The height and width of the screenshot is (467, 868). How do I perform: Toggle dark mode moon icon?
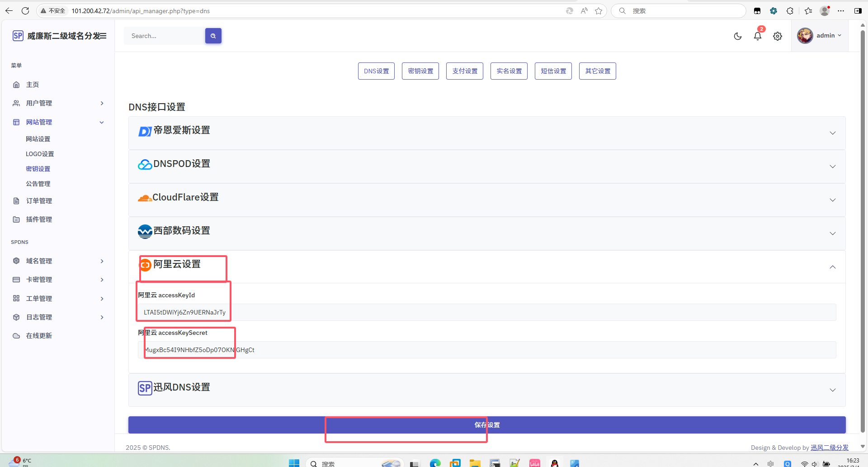(737, 36)
